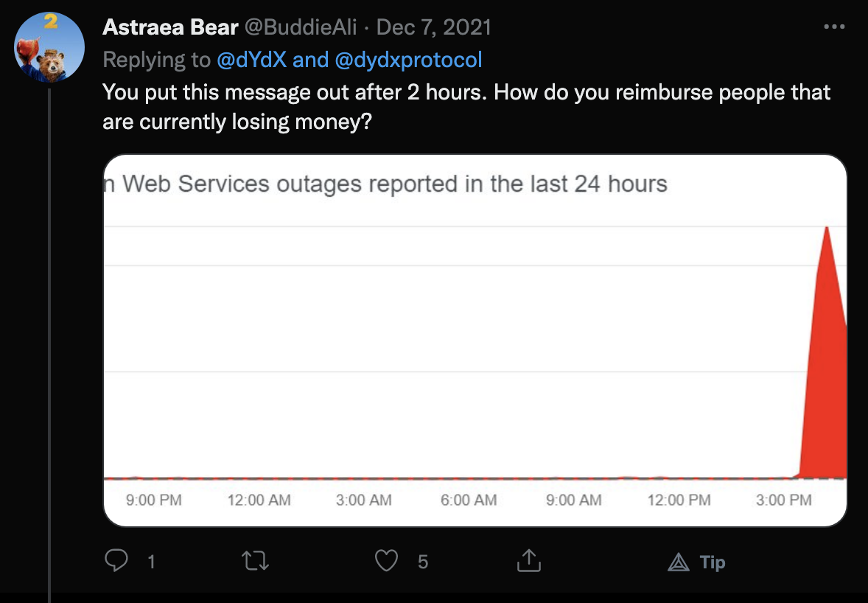Open the @dYdX mention link
868x603 pixels.
click(x=251, y=60)
